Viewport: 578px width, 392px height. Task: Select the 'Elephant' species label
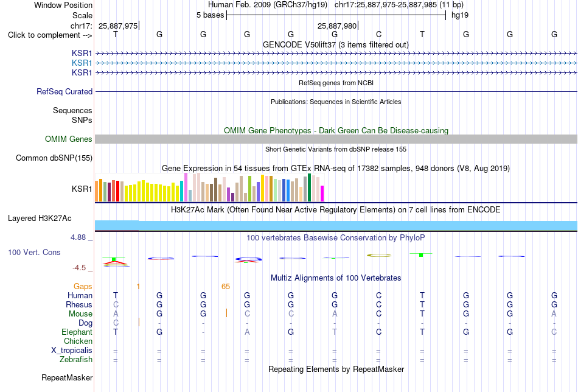[77, 332]
